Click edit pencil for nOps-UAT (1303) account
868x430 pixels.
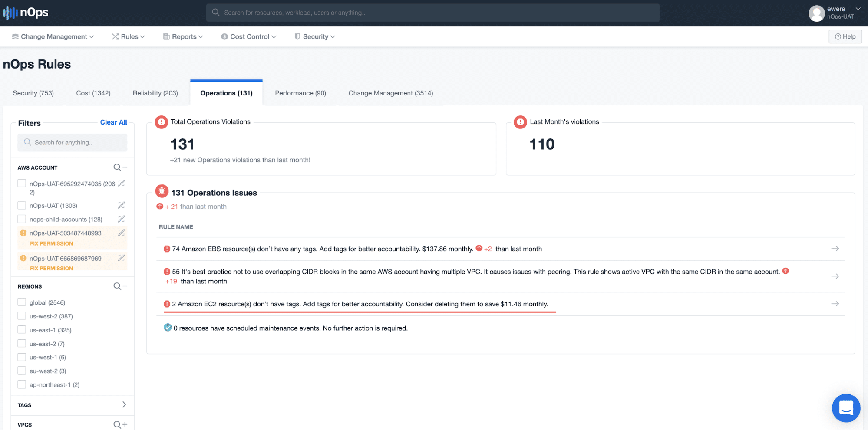click(x=122, y=205)
